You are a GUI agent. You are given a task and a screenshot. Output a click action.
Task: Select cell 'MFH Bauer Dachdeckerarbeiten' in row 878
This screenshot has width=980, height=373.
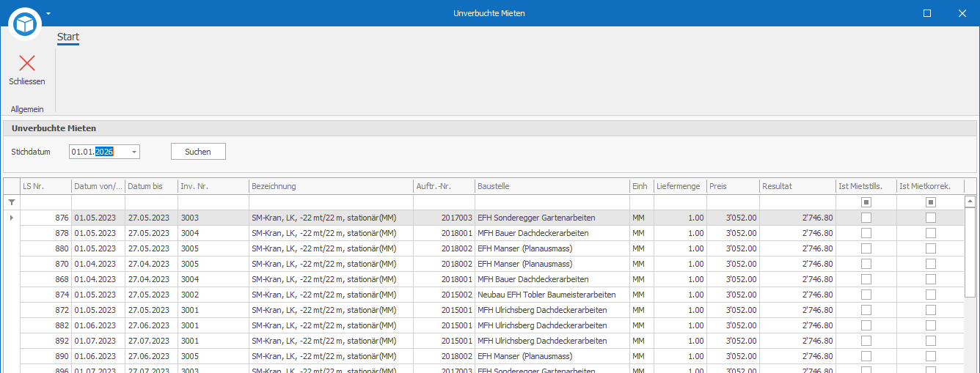coord(552,233)
